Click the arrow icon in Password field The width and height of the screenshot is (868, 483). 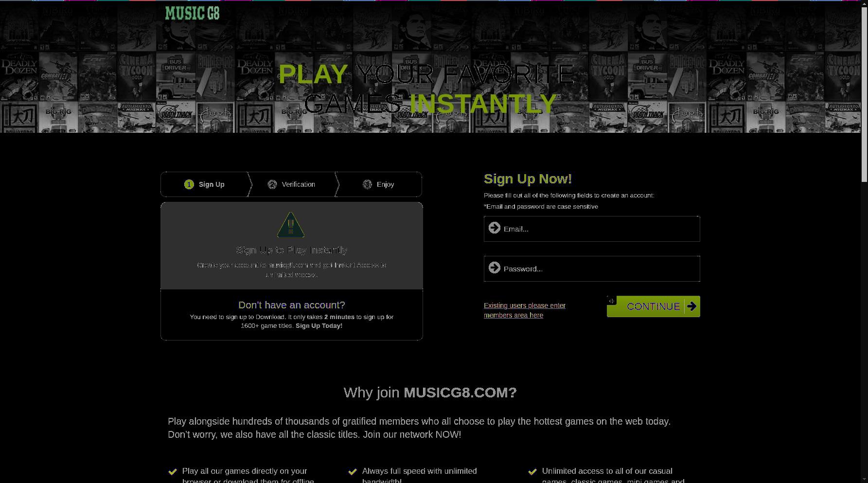[495, 268]
